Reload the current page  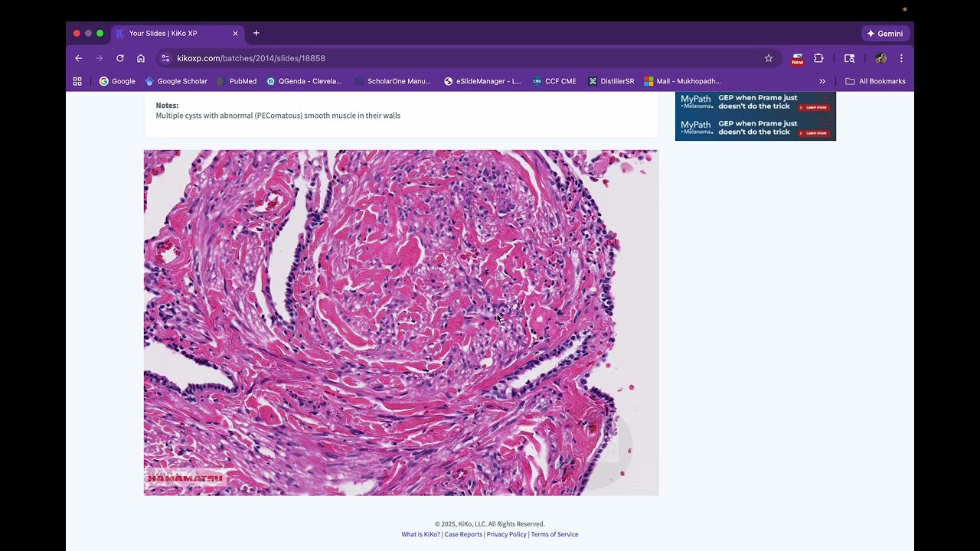(120, 58)
